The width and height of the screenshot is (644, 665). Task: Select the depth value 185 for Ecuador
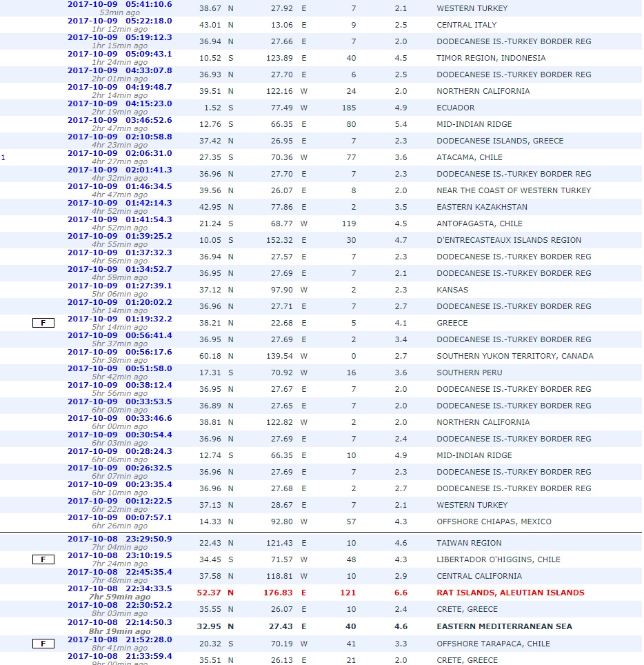click(349, 108)
